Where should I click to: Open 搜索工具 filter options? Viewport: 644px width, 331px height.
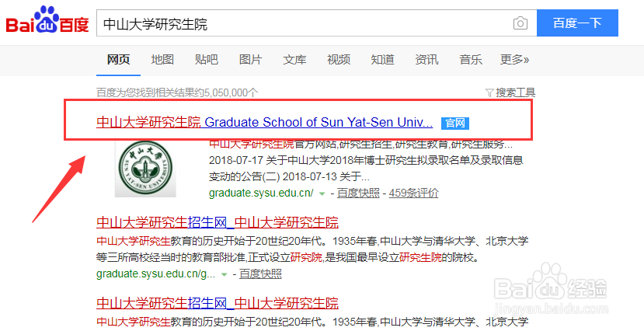[x=510, y=92]
